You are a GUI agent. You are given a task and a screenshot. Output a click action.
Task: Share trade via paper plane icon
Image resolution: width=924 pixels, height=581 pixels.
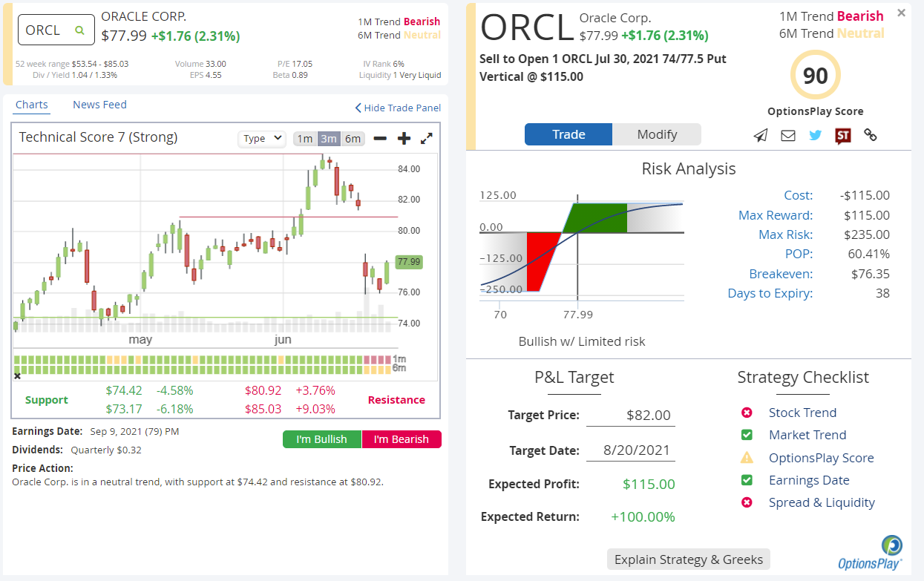761,135
